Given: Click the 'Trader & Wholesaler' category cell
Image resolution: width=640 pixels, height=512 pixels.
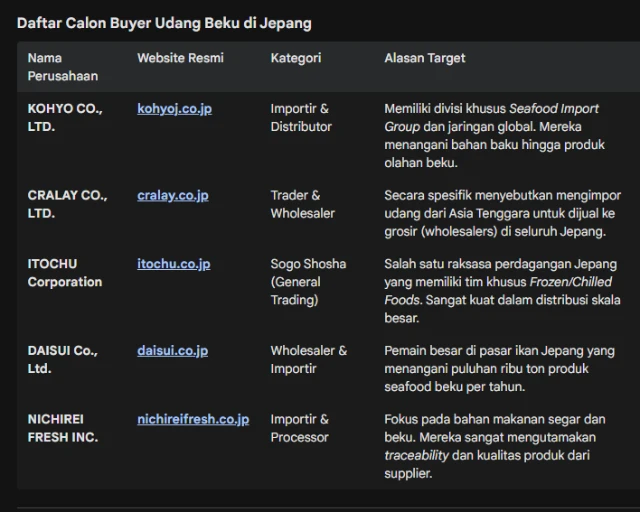Looking at the screenshot, I should (302, 204).
